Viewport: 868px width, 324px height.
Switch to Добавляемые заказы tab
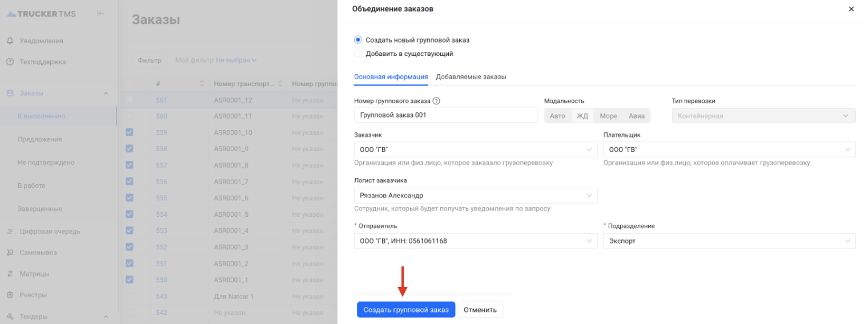tap(471, 77)
